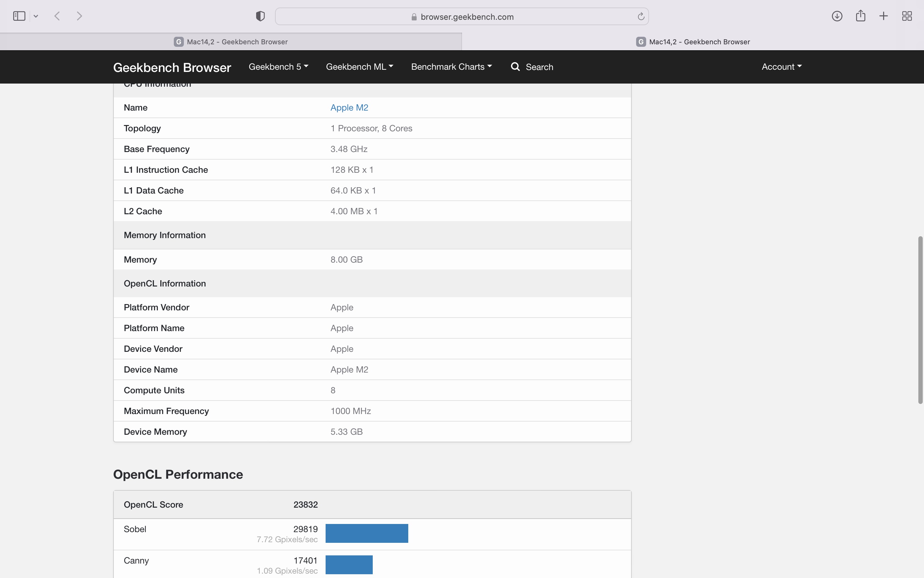This screenshot has height=578, width=924.
Task: Open the Geekbench Browser home link
Action: (172, 67)
